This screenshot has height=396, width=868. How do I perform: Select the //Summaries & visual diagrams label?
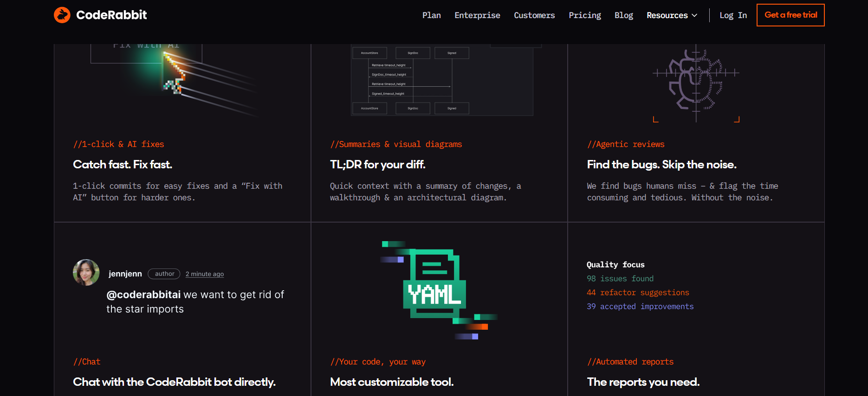396,144
